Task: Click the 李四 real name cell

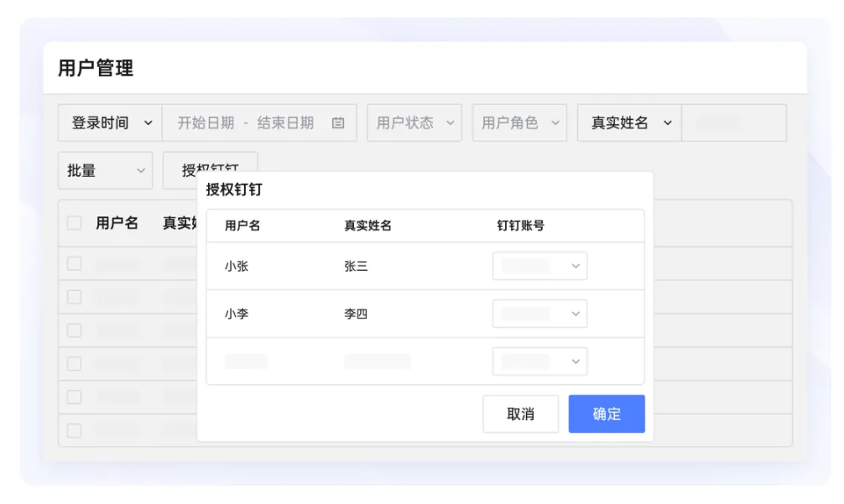Action: (356, 314)
